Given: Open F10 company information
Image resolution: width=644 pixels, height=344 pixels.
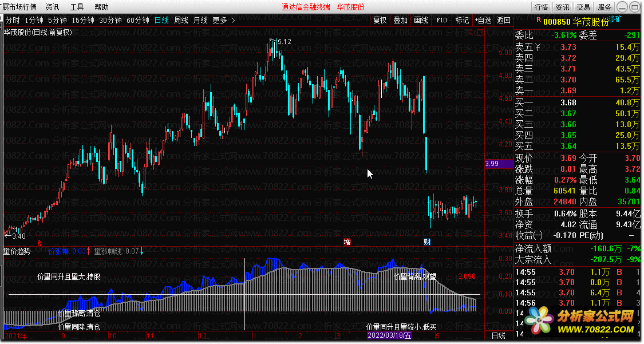Looking at the screenshot, I should coord(441,20).
